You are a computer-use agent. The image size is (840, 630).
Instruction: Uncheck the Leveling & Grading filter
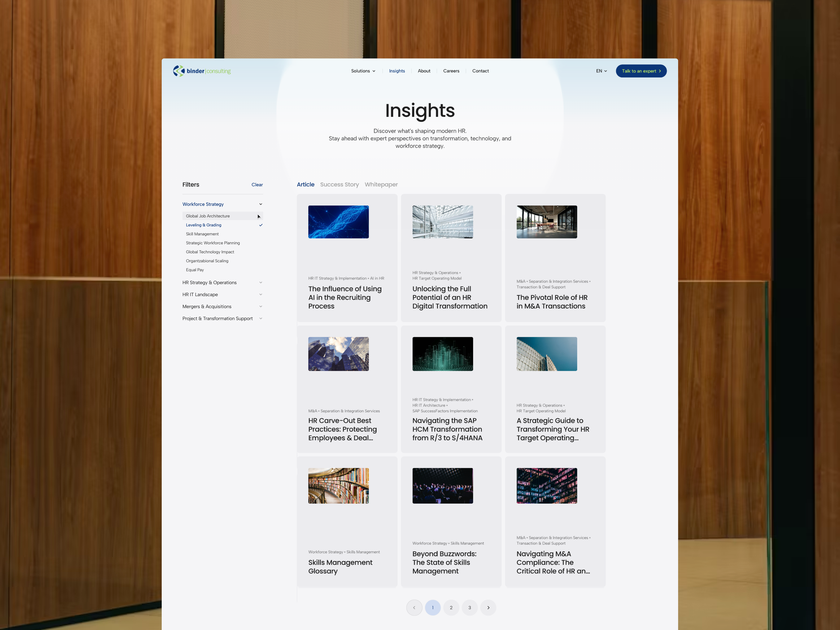pyautogui.click(x=223, y=225)
